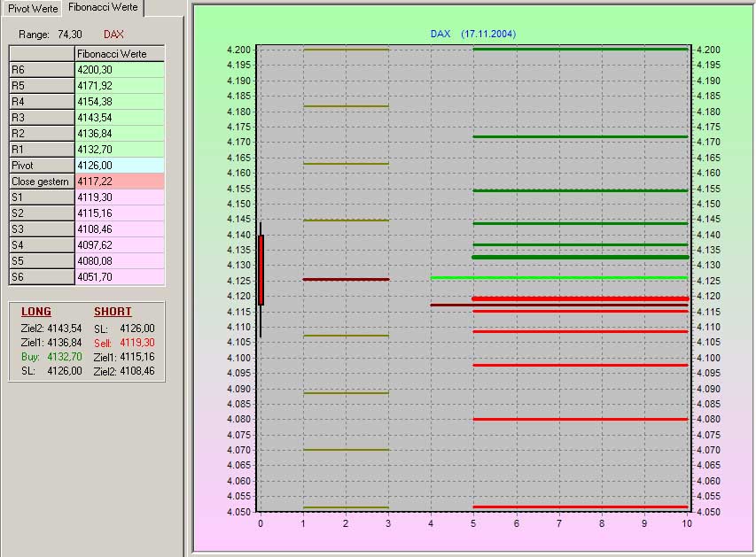The width and height of the screenshot is (756, 557).
Task: Click the top green R6 line at 4.200
Action: [x=581, y=50]
